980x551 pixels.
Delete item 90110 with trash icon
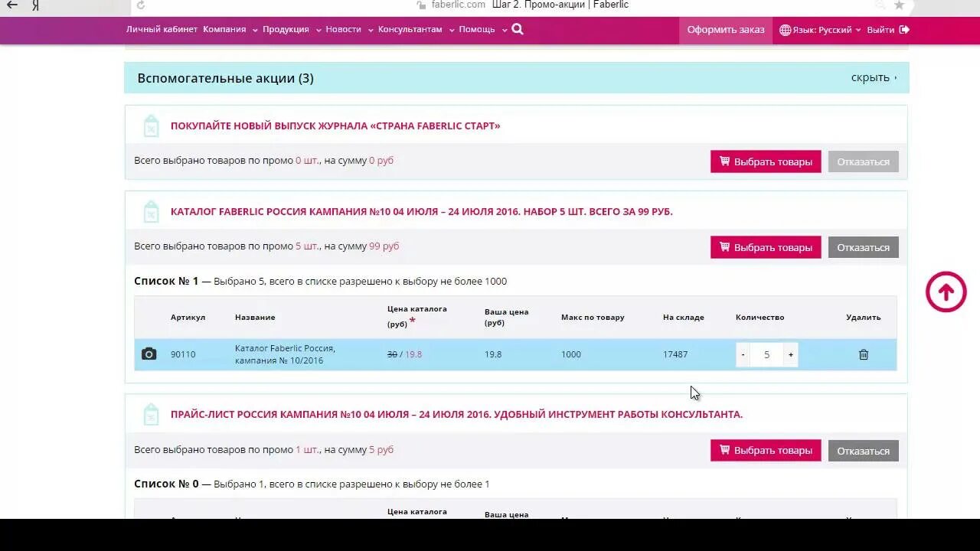point(864,354)
